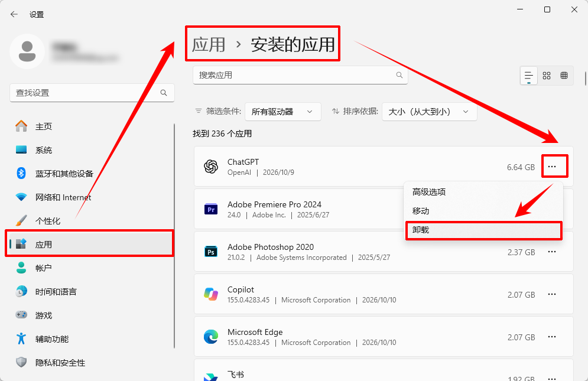Maximize the 设置 window
This screenshot has height=381, width=588.
(x=547, y=9)
